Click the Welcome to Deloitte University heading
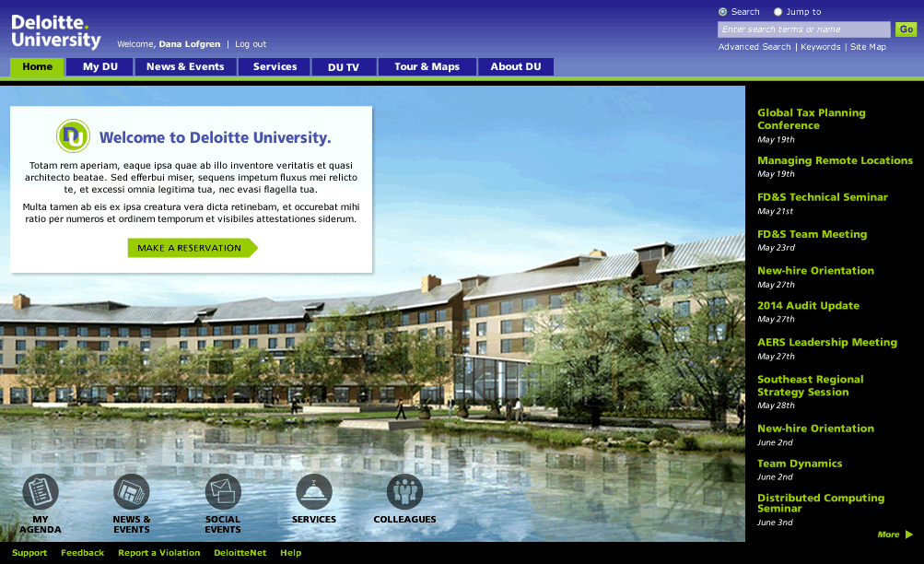This screenshot has width=924, height=564. pyautogui.click(x=215, y=137)
